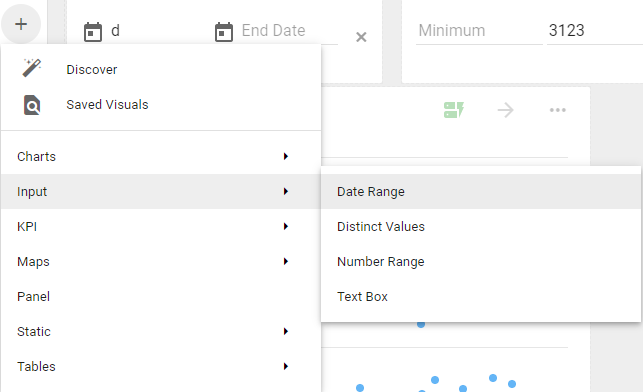
Task: Choose Date Range input type
Action: (481, 191)
